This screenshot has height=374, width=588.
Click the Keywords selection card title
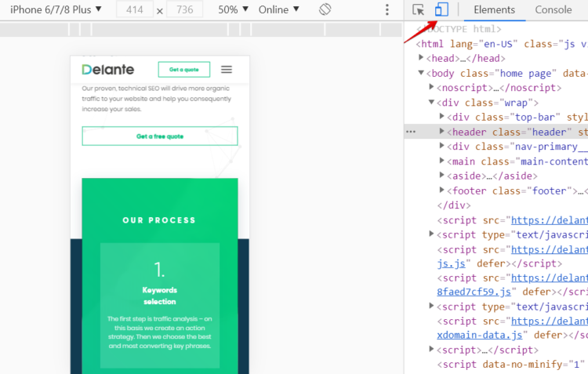(160, 296)
